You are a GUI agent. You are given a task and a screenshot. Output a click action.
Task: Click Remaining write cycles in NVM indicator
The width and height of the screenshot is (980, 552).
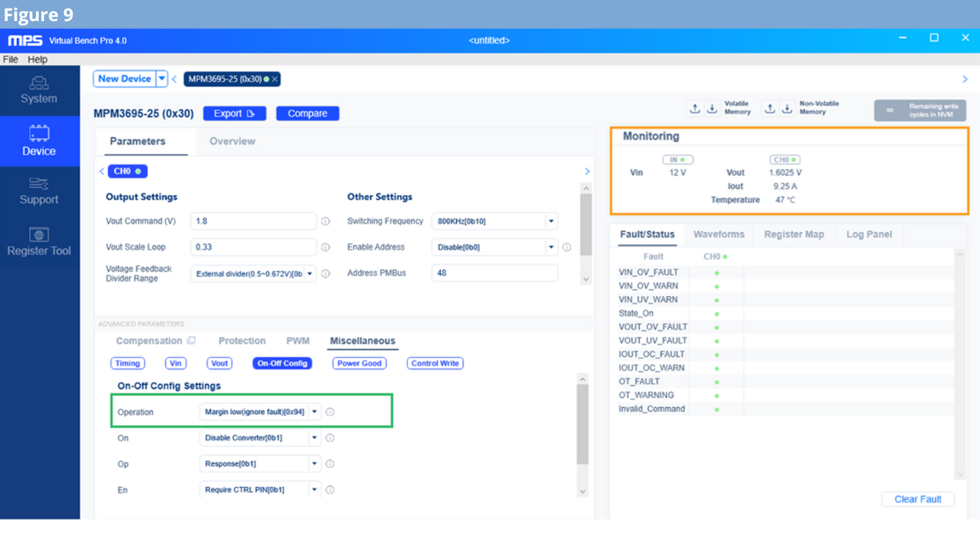920,111
